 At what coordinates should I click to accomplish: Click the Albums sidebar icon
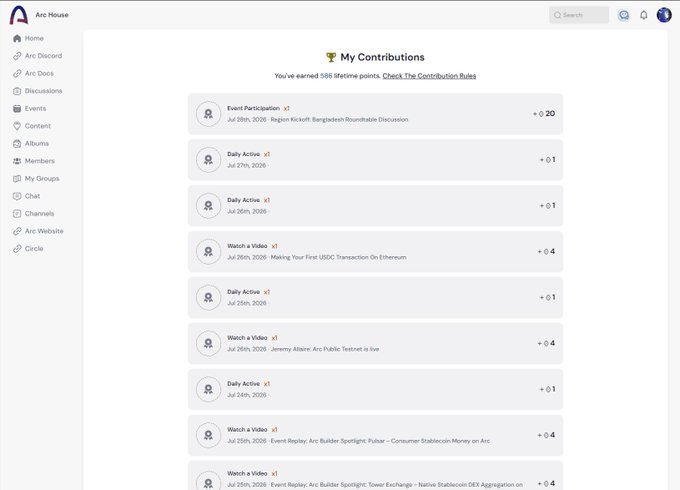17,144
